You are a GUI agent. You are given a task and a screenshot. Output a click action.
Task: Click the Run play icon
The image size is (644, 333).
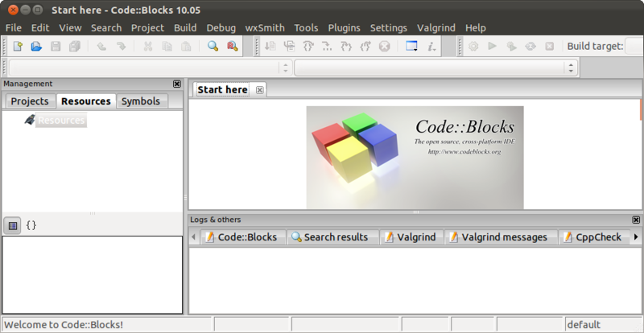(x=492, y=46)
